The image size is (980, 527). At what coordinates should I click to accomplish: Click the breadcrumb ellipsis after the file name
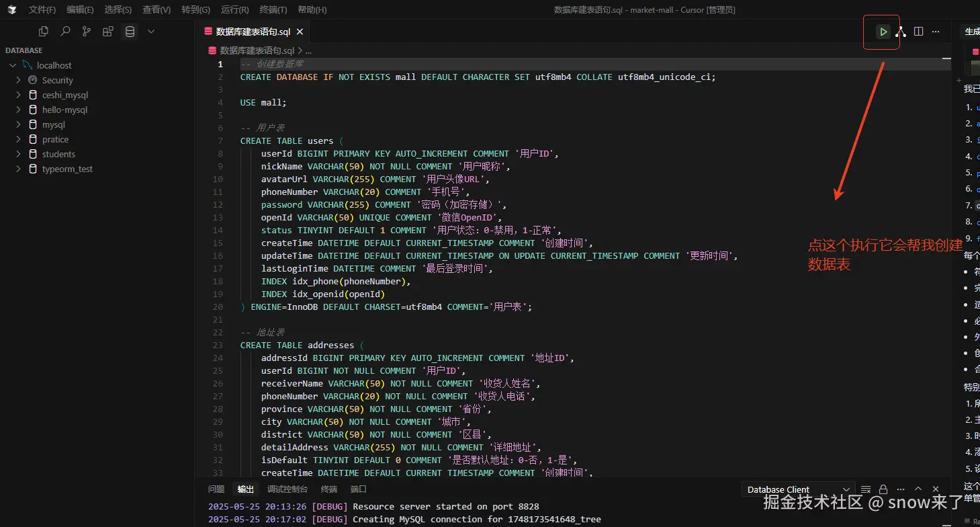308,50
